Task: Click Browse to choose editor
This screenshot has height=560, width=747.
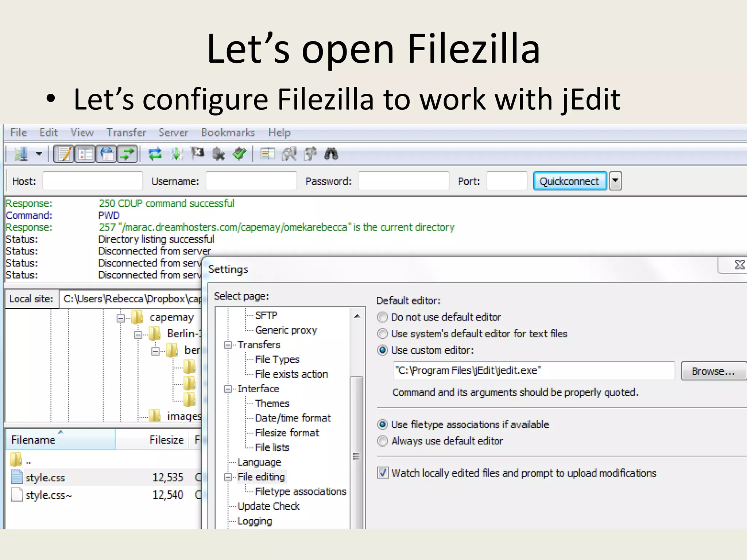Action: click(713, 371)
